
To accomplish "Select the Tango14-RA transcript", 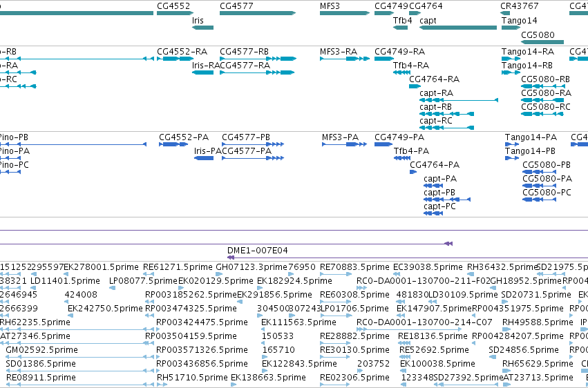I will click(511, 59).
